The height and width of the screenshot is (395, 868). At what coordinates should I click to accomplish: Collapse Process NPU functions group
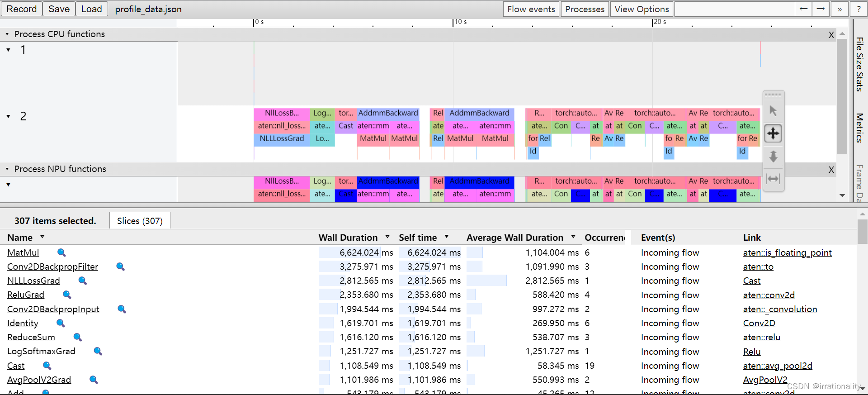[7, 169]
